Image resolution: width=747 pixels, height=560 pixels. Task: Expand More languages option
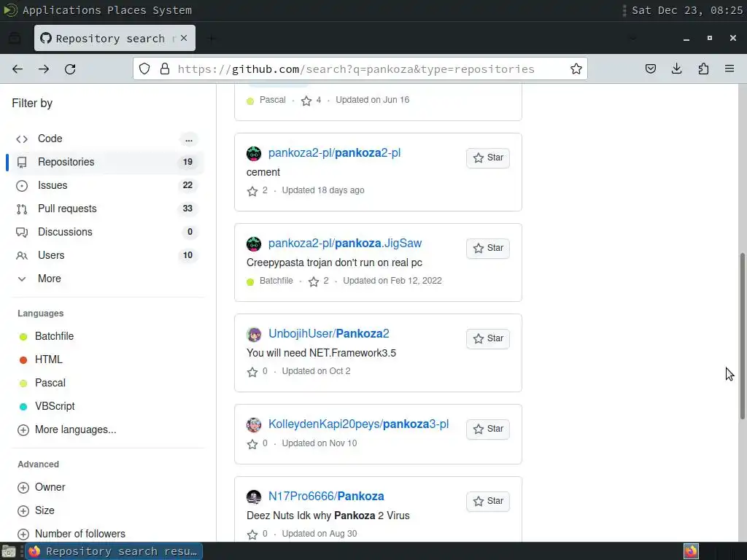pos(66,429)
